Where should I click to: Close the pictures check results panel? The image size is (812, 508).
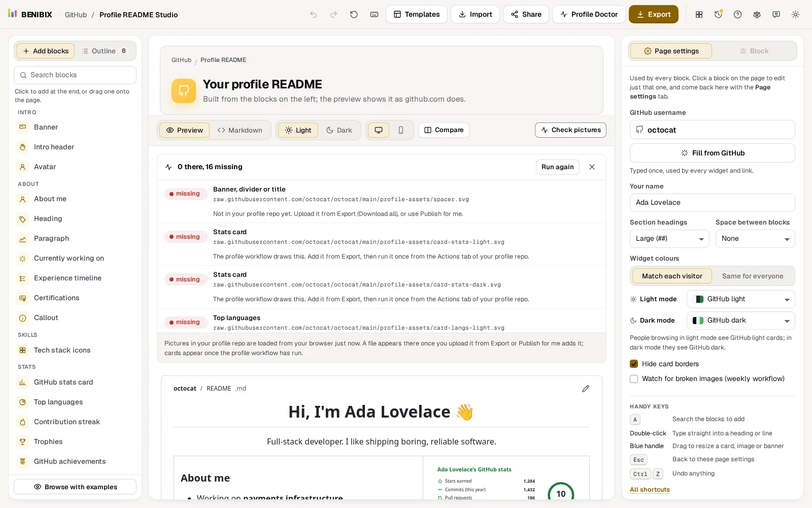click(x=592, y=167)
